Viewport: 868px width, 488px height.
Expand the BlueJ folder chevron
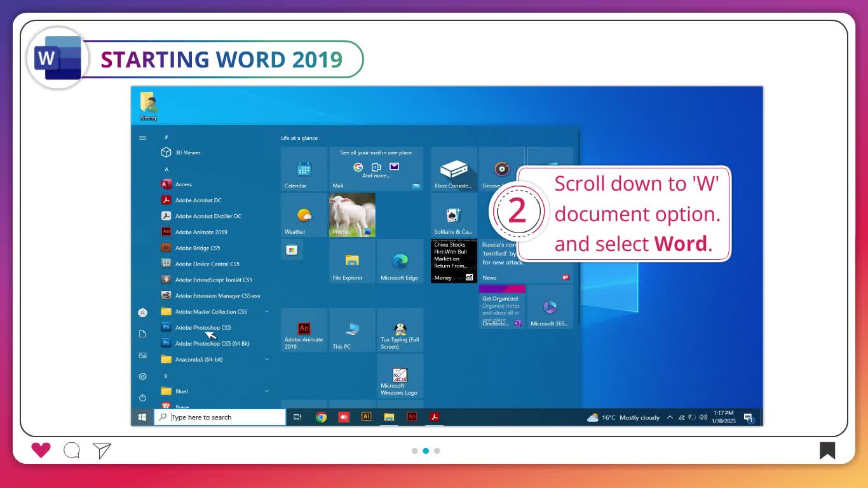[x=267, y=391]
